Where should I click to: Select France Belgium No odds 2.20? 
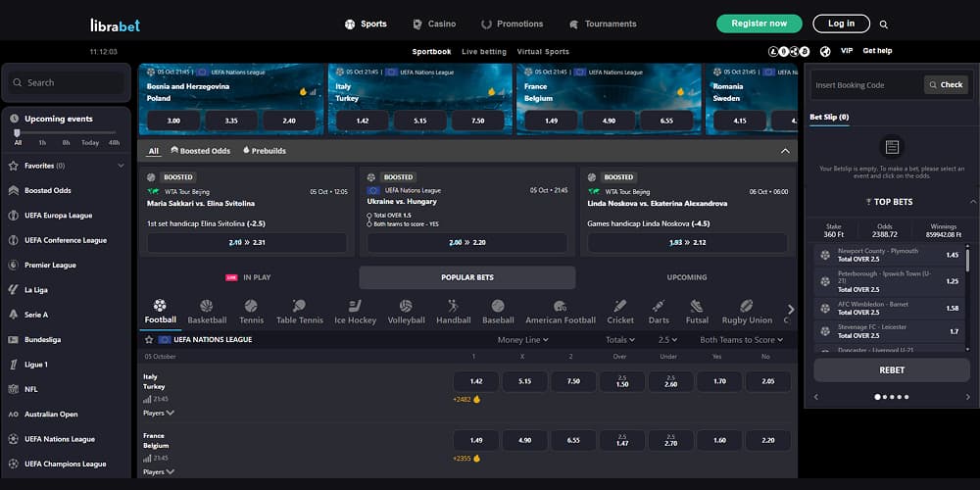pos(768,440)
